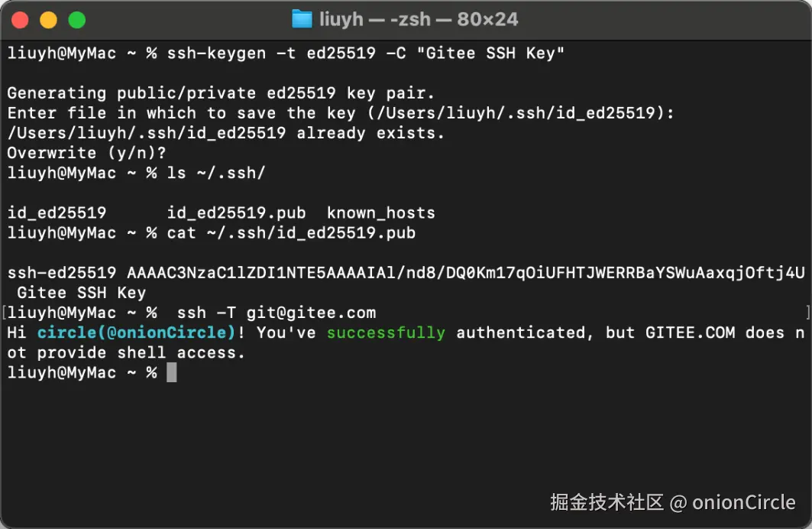Click the cyan circle(@onionCircle) username text
The height and width of the screenshot is (529, 812).
point(137,333)
